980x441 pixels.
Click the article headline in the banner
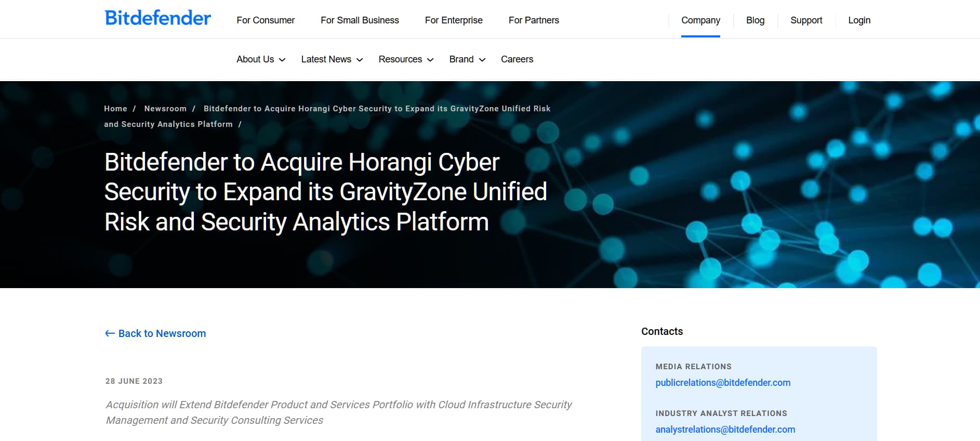[x=326, y=192]
